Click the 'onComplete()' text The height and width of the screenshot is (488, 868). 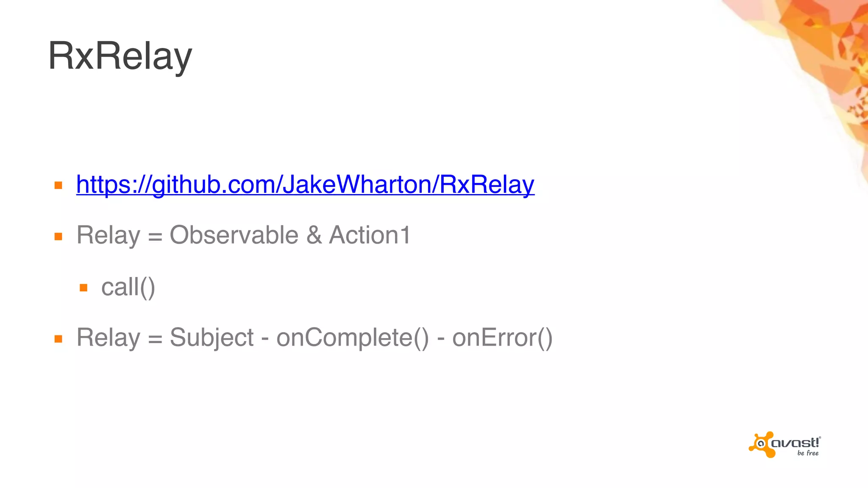[x=353, y=338]
